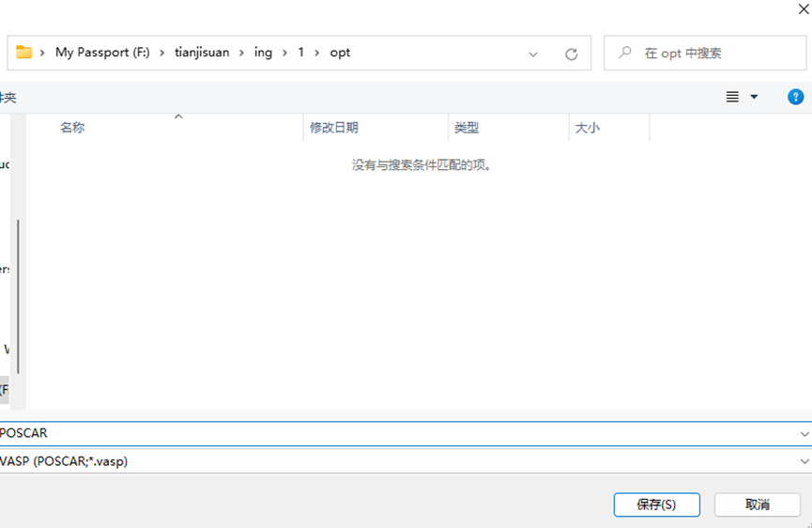The width and height of the screenshot is (812, 528).
Task: Sort by the 修改日期 column header
Action: click(334, 128)
